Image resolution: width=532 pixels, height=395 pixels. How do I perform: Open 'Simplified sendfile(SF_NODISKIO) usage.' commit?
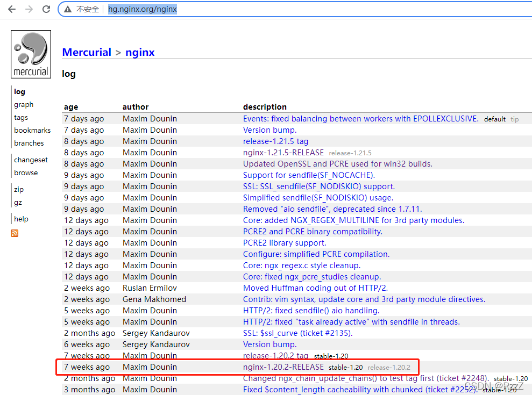318,198
